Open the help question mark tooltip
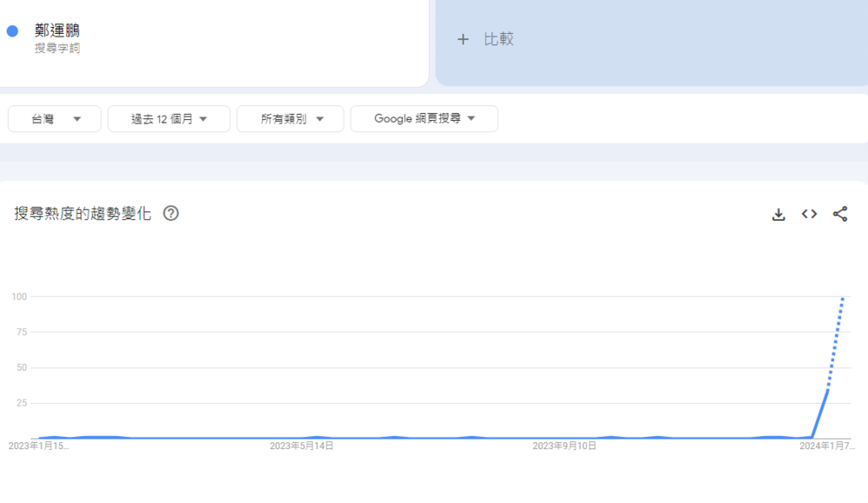This screenshot has height=503, width=868. 170,213
